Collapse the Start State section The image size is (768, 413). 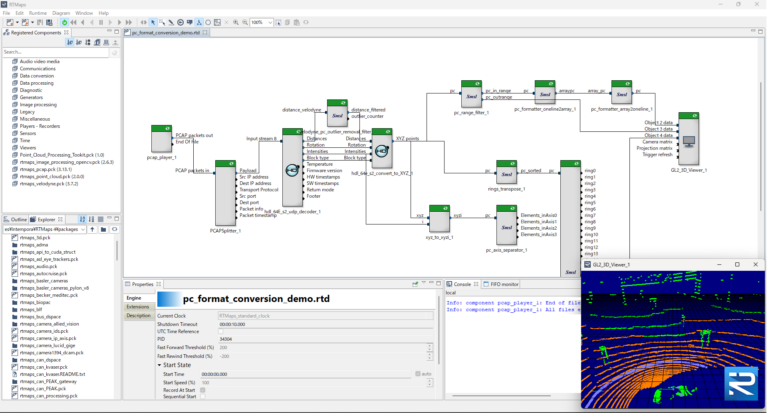coord(159,365)
